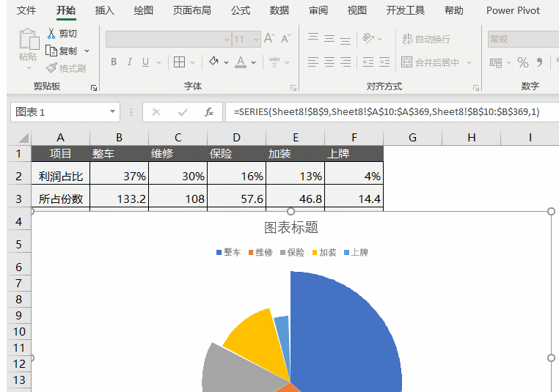
Task: Toggle Wrap Text (自动换行)
Action: point(426,39)
